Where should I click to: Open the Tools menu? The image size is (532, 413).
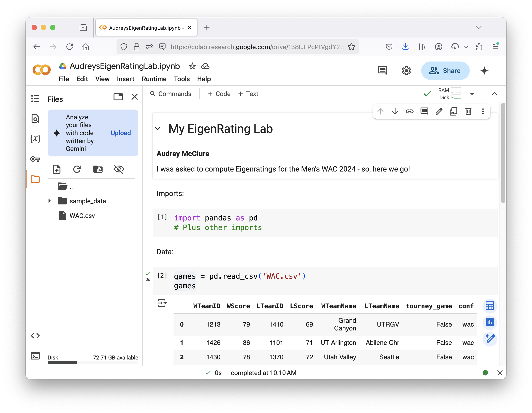point(182,79)
